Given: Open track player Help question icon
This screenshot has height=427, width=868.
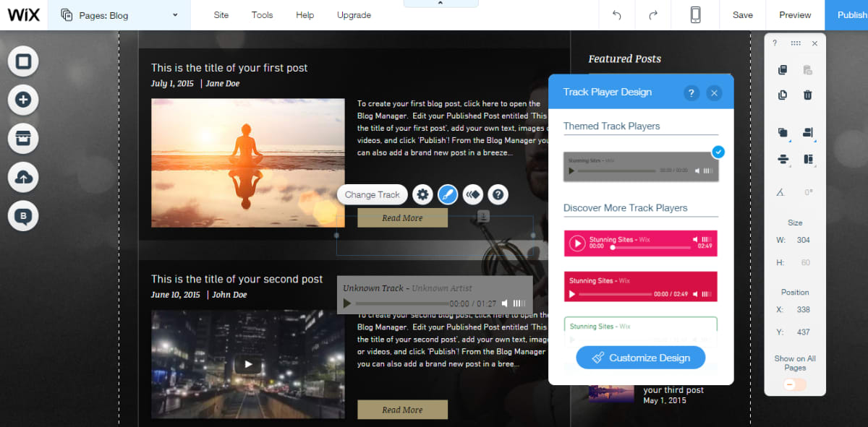Looking at the screenshot, I should 497,194.
